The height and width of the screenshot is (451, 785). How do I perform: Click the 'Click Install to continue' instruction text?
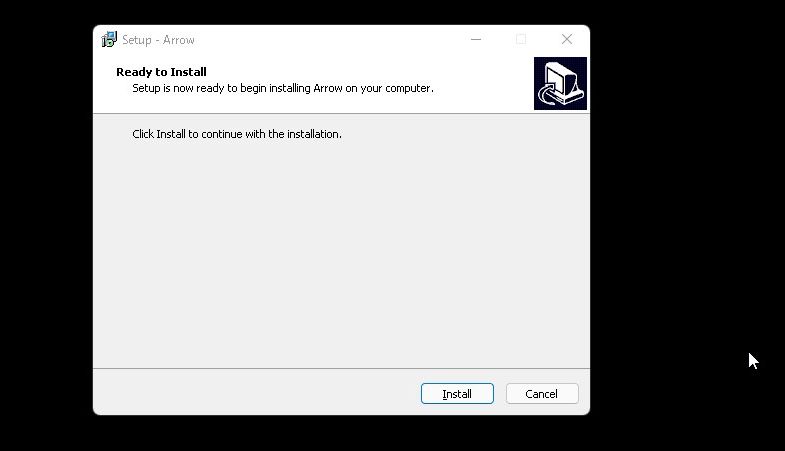click(237, 134)
